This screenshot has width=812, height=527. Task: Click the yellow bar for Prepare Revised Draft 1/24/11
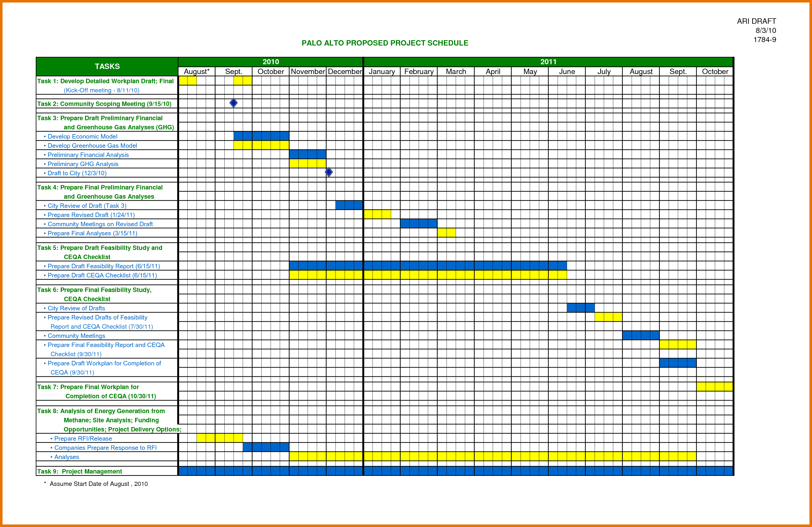tap(384, 215)
